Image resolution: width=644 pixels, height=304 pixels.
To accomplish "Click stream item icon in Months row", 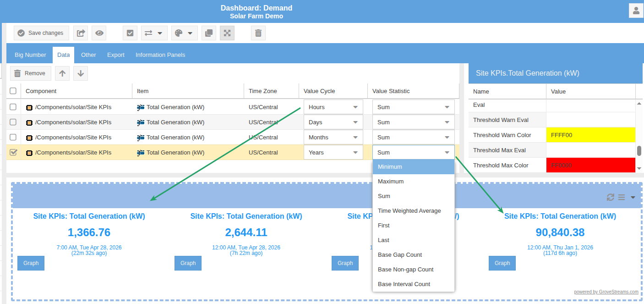I will (x=141, y=138).
